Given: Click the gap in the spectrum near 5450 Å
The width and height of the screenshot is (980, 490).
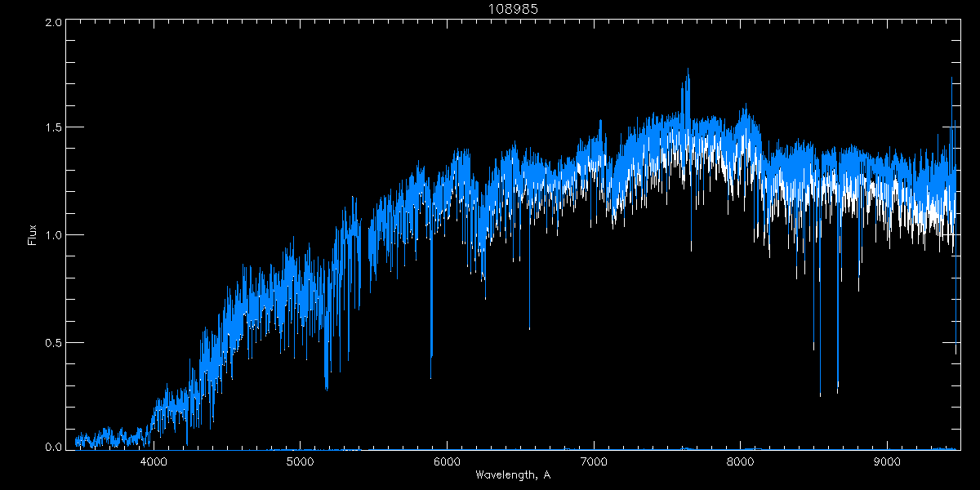Looking at the screenshot, I should pos(364,245).
